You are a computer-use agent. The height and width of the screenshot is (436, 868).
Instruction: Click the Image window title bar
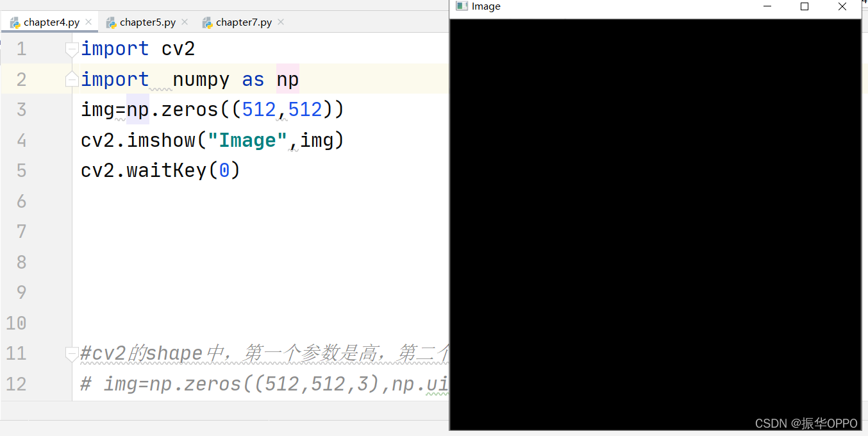pos(609,6)
